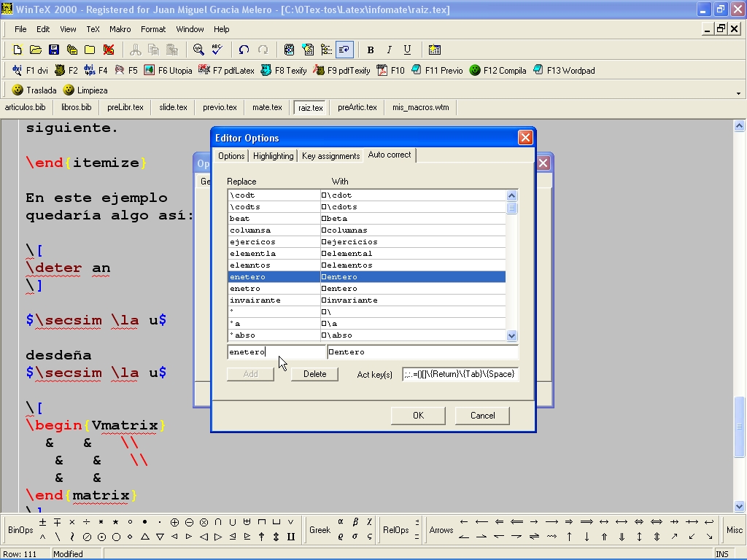Image resolution: width=747 pixels, height=560 pixels.
Task: Open the find magnifier tool
Action: coord(198,50)
